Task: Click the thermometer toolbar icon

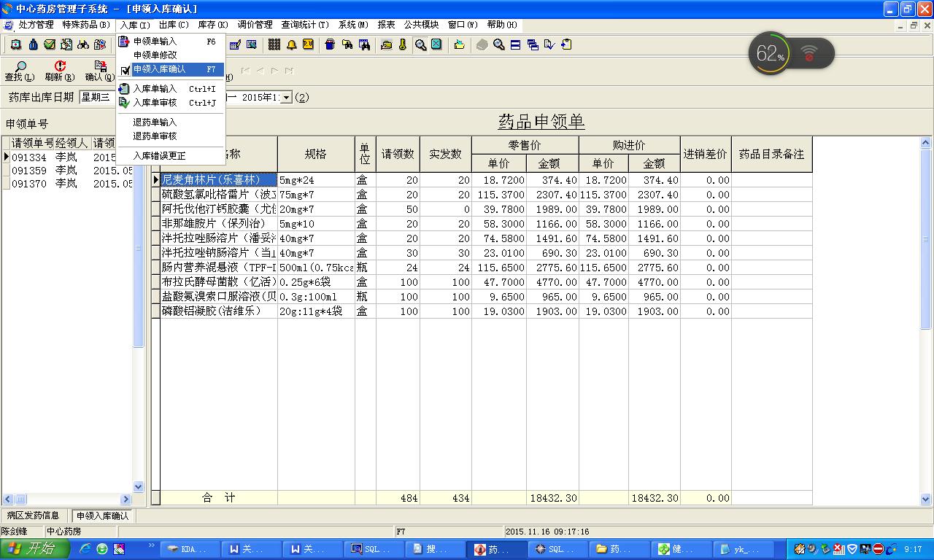Action: (403, 44)
